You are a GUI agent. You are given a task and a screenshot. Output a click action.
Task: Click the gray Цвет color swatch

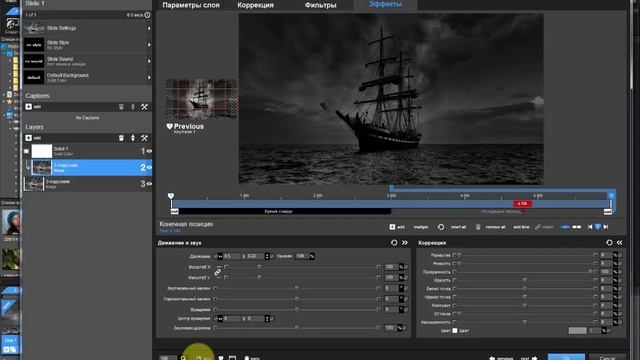click(x=577, y=331)
